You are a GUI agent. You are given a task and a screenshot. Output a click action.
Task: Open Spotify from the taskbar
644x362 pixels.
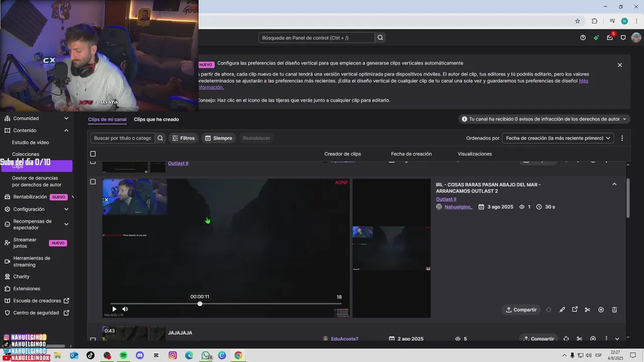123,355
